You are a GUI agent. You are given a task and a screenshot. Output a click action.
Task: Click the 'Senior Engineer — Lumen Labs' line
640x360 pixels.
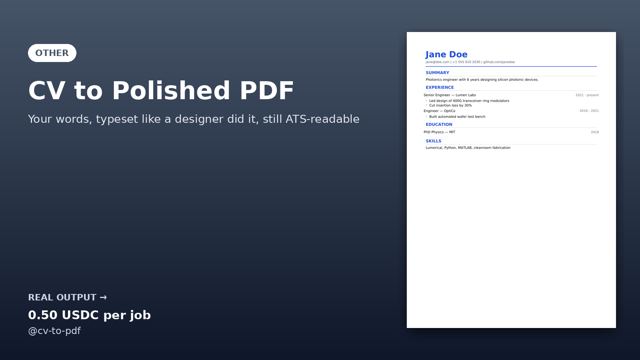click(450, 95)
